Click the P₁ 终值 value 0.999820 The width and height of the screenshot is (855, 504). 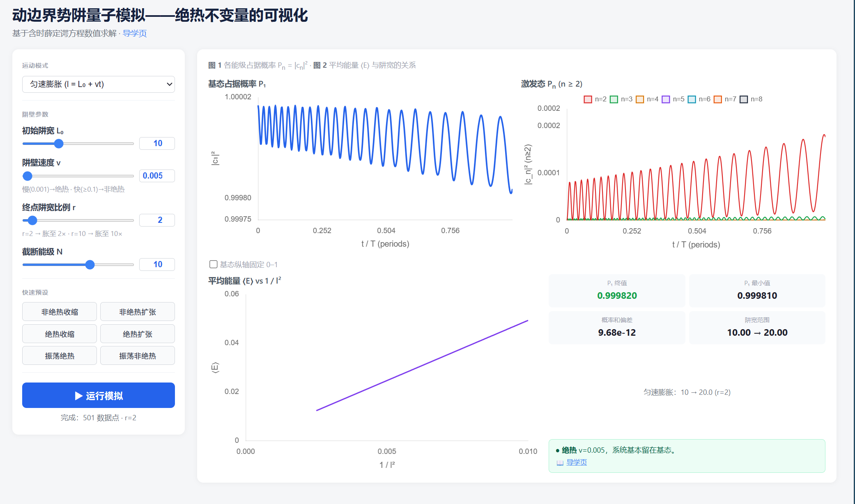pyautogui.click(x=617, y=296)
